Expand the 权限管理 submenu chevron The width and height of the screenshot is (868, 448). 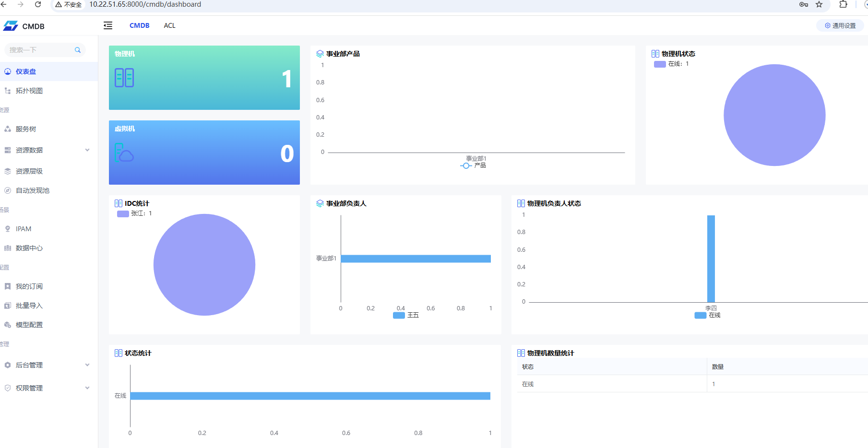tap(87, 388)
